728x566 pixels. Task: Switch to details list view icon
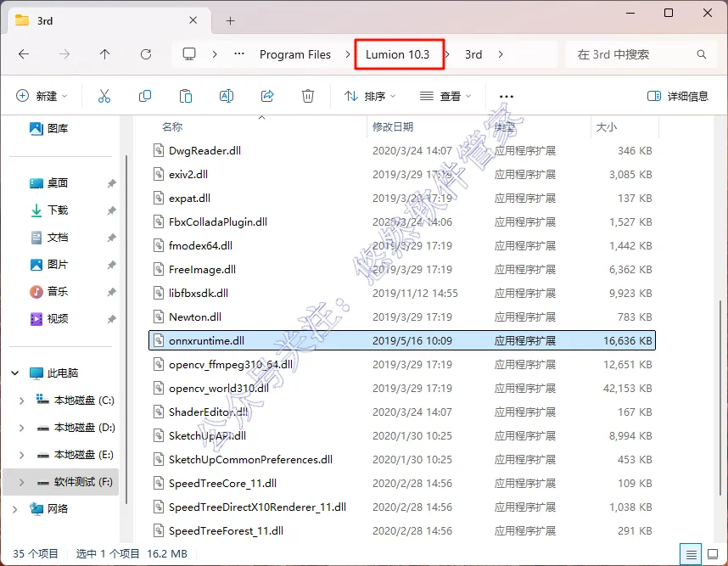[691, 554]
